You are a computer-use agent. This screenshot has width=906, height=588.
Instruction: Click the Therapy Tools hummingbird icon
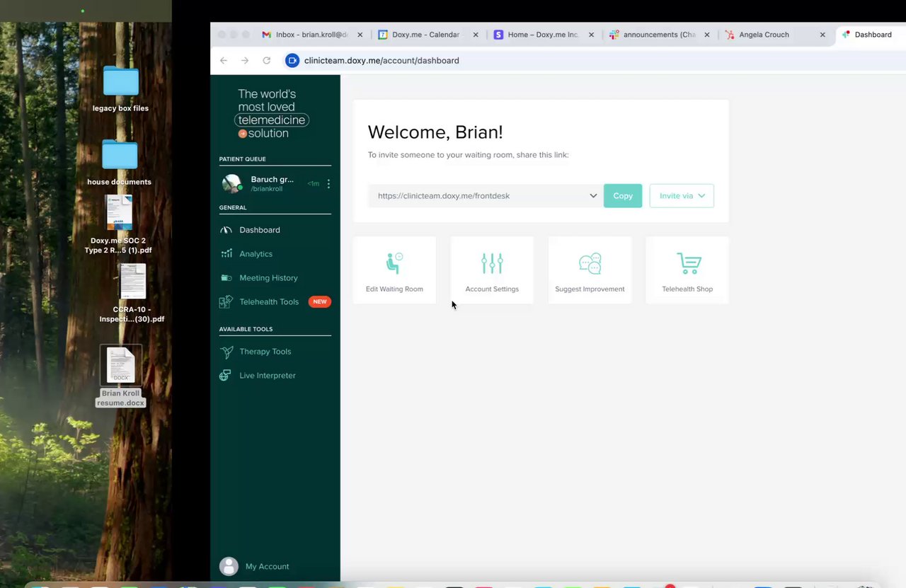click(226, 352)
